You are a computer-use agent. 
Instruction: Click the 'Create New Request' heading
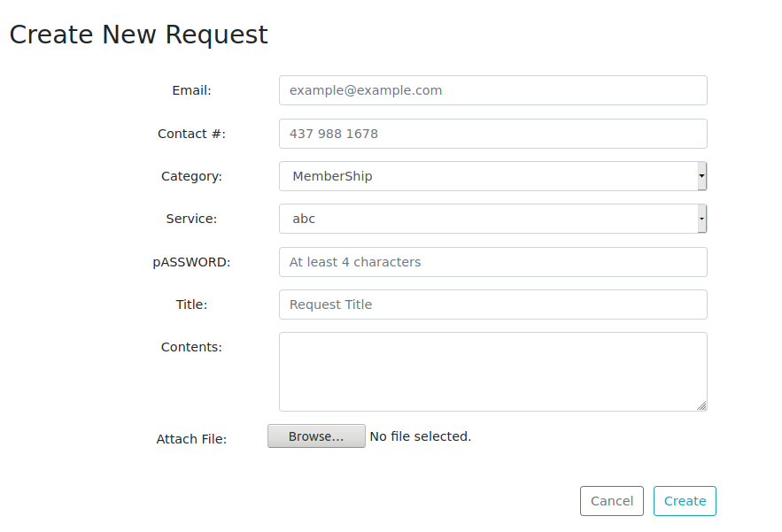click(138, 35)
